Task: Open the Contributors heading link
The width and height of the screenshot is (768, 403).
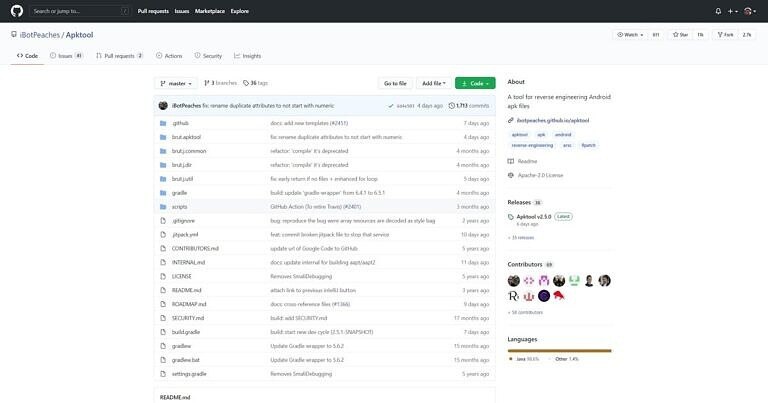Action: point(530,264)
